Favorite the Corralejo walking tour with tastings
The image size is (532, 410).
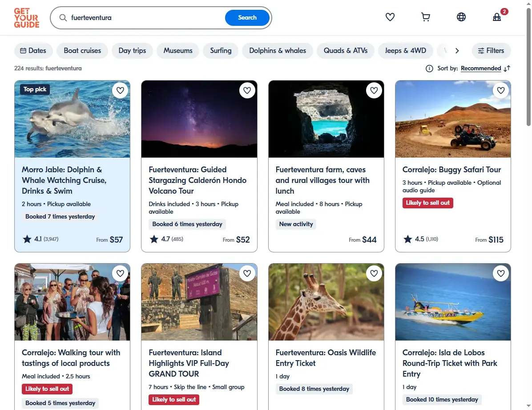[120, 273]
